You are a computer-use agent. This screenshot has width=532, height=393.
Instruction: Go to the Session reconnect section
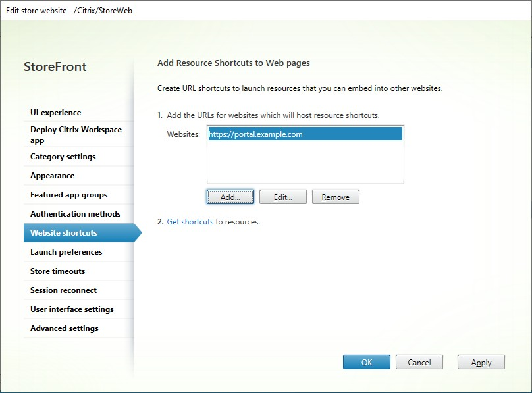[x=64, y=290]
